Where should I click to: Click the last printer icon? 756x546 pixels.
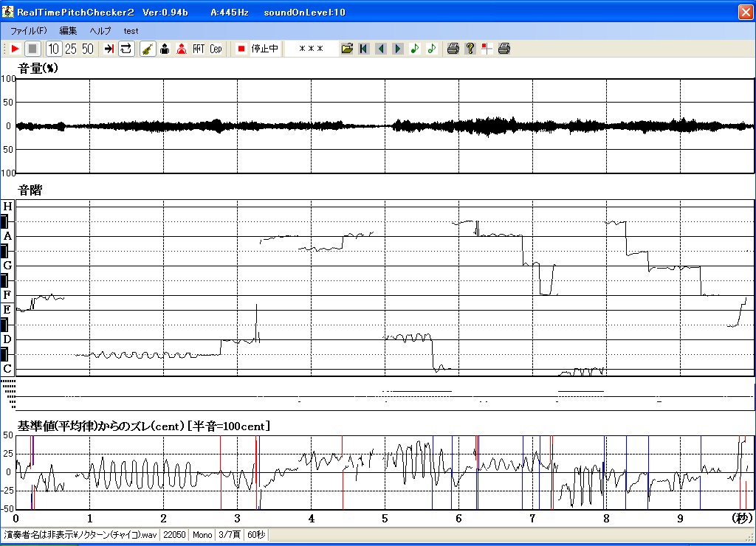(504, 49)
